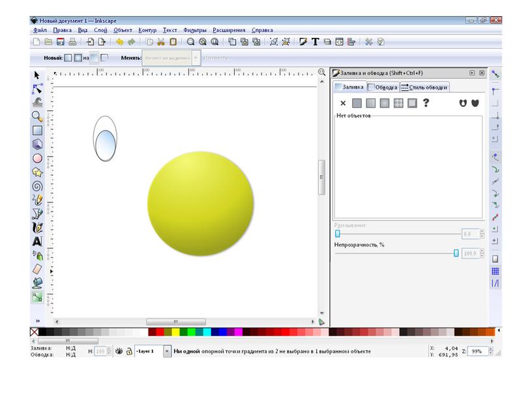
Task: Open the gradient selection dropdown
Action: pos(196,58)
